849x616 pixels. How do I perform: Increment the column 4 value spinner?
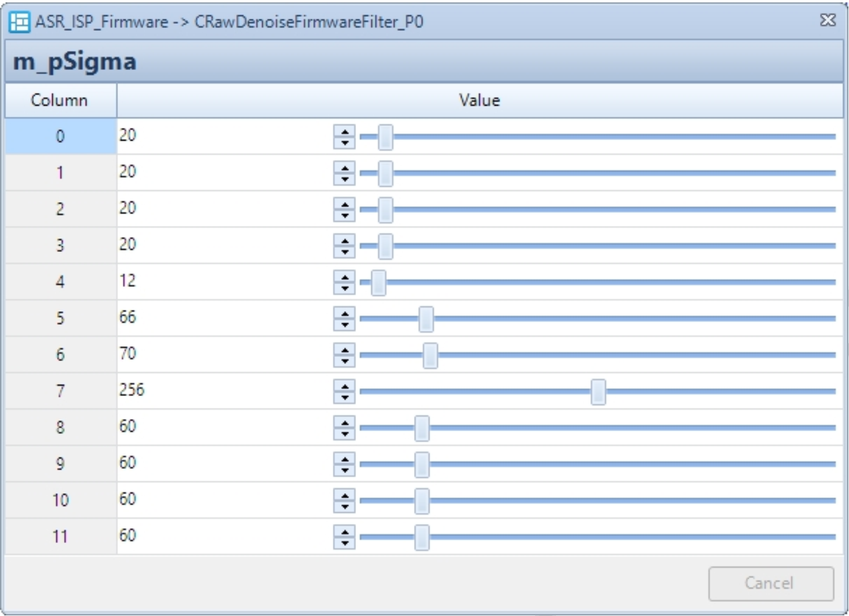345,277
